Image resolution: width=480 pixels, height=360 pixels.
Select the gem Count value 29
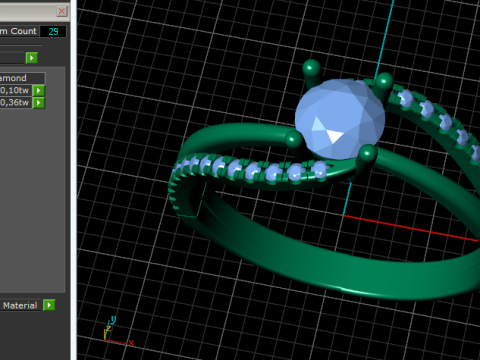[x=53, y=31]
